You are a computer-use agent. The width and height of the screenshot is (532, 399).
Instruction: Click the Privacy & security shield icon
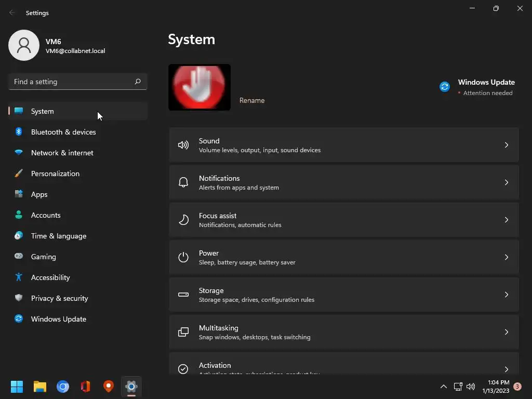click(19, 298)
